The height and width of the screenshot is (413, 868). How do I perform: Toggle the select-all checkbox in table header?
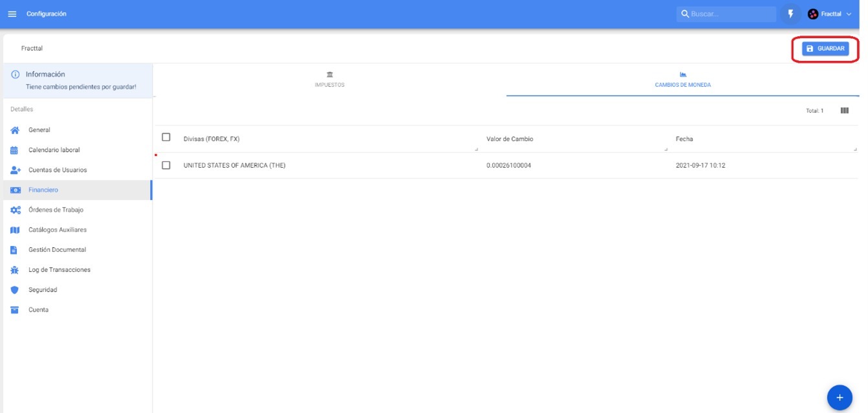pos(166,137)
